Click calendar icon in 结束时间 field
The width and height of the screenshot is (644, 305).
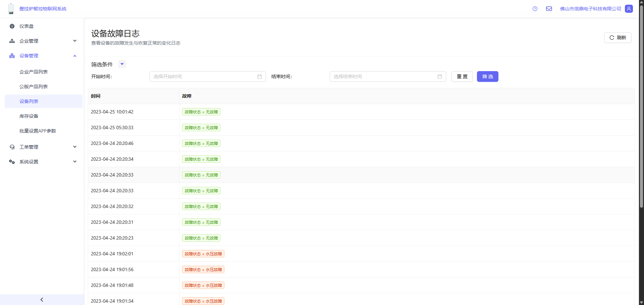click(x=440, y=77)
